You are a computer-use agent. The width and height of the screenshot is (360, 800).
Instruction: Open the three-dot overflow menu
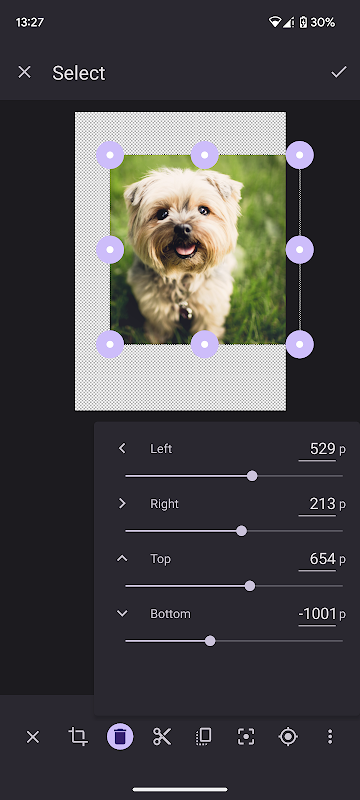[330, 736]
